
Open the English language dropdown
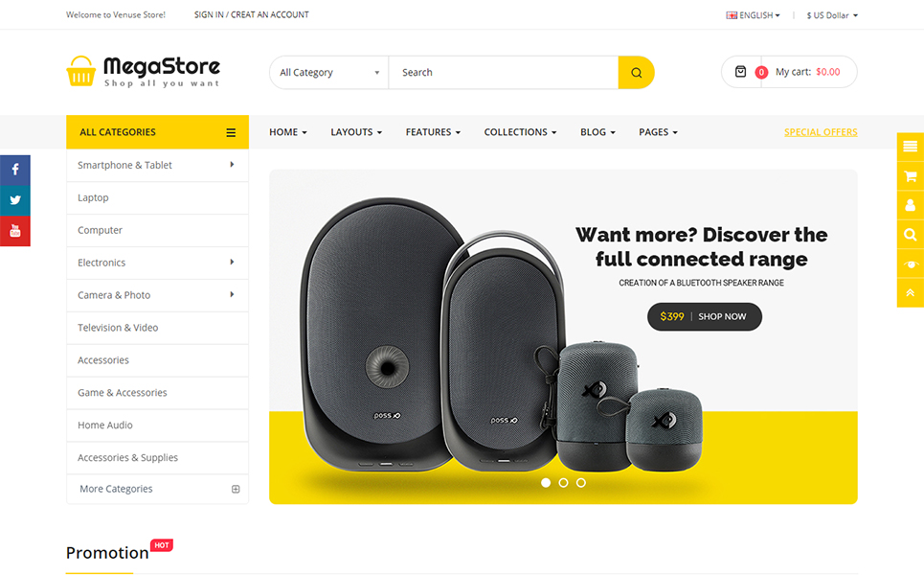click(754, 15)
